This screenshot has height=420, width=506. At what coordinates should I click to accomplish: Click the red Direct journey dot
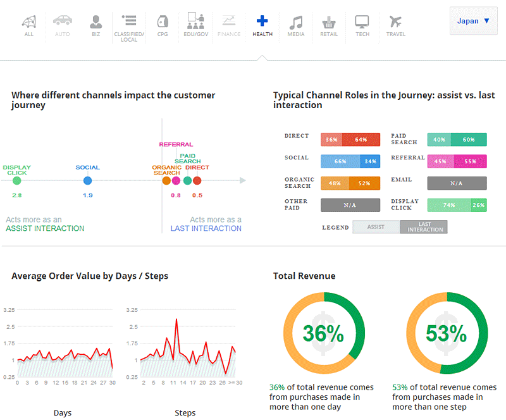(197, 181)
